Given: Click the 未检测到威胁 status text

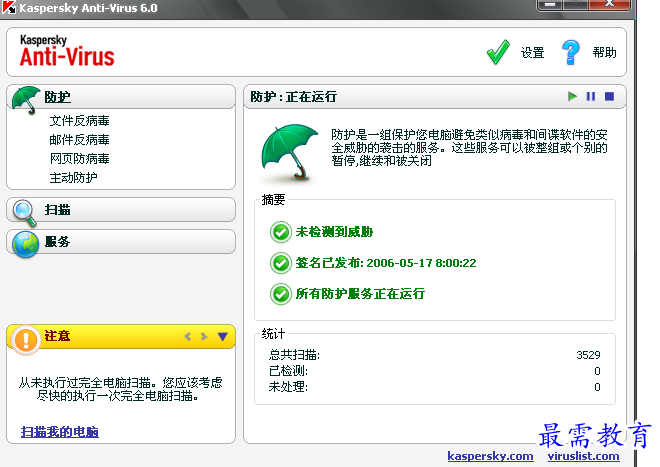Looking at the screenshot, I should [334, 232].
